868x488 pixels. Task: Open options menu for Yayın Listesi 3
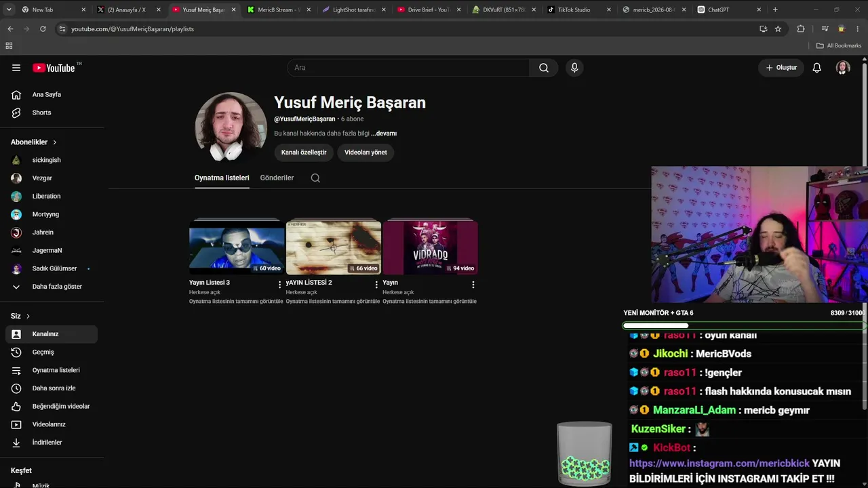click(x=279, y=285)
